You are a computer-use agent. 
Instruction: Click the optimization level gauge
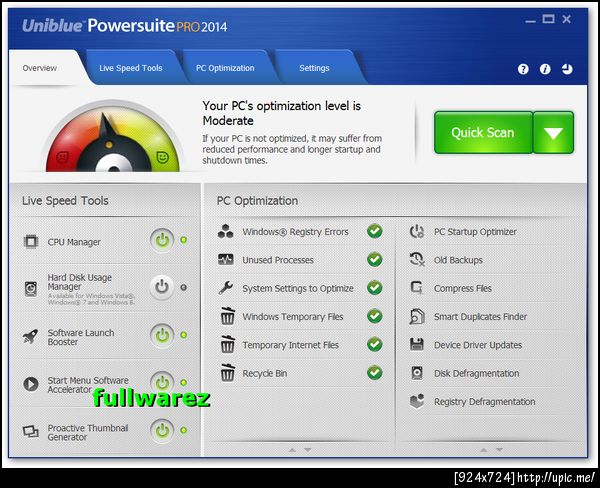(x=112, y=137)
